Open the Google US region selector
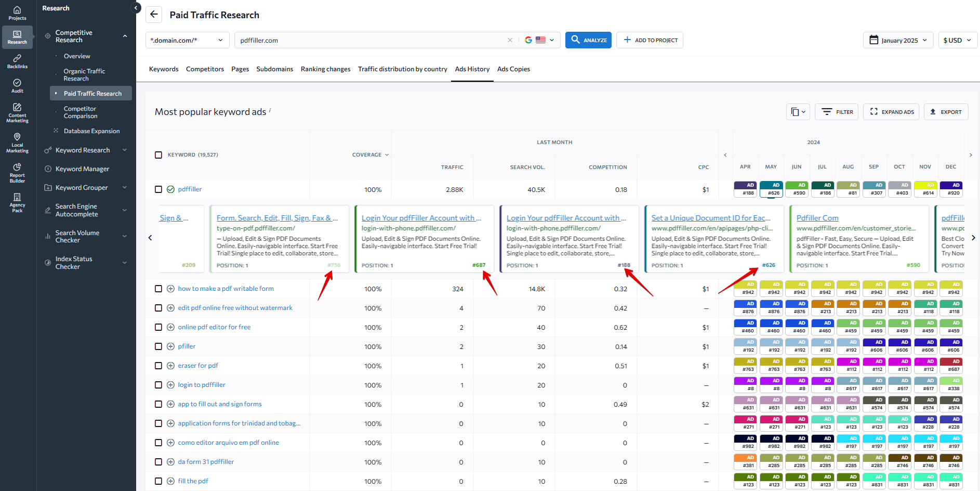Viewport: 980px width, 491px height. click(x=539, y=40)
